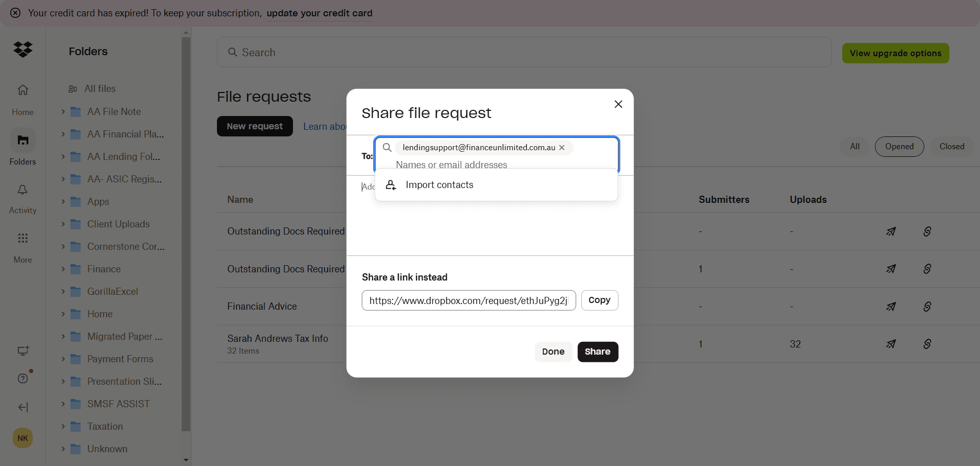Click update your credit card link
Viewport: 980px width, 466px height.
click(x=320, y=13)
